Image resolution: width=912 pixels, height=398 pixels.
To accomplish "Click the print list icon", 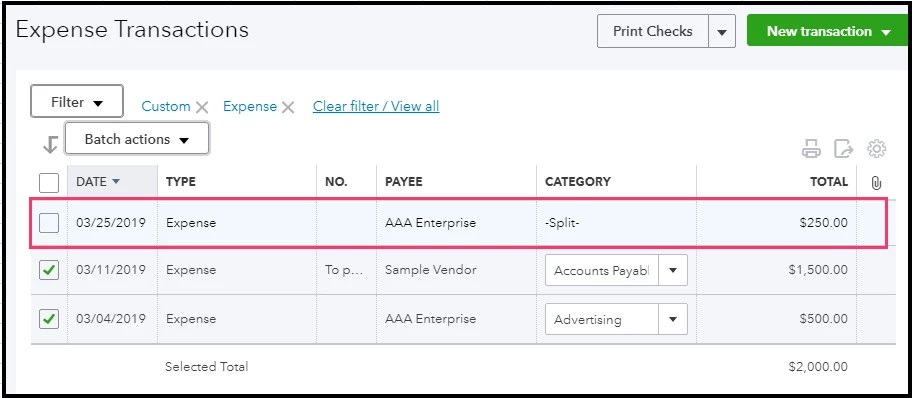I will pos(811,149).
